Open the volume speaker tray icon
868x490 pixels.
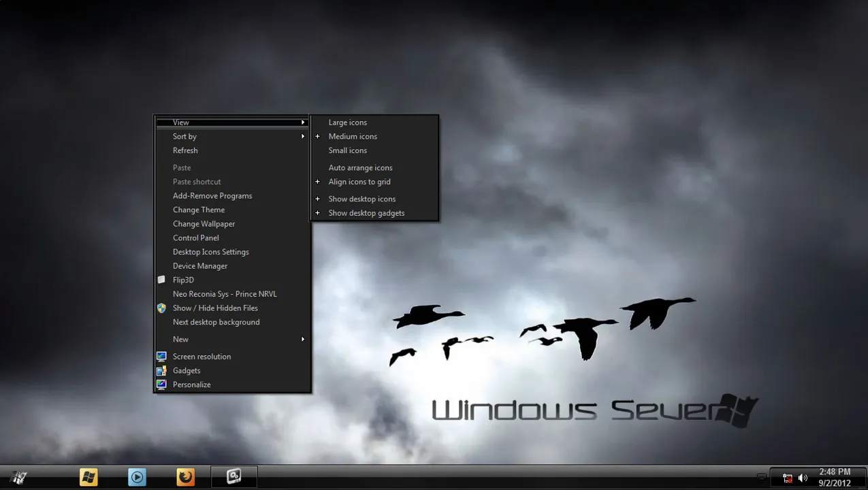(x=803, y=478)
